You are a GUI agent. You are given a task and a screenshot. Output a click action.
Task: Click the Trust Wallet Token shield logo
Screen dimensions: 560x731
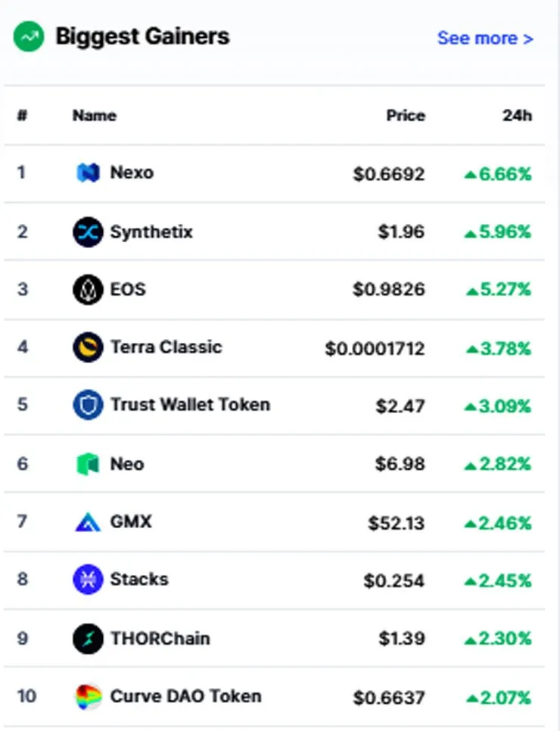88,405
